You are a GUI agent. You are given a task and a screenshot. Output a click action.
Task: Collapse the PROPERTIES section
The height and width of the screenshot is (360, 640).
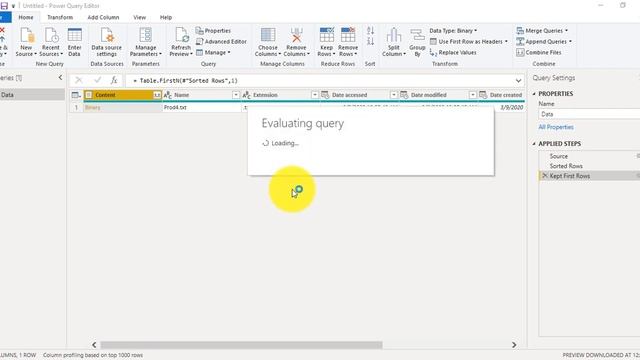point(534,94)
